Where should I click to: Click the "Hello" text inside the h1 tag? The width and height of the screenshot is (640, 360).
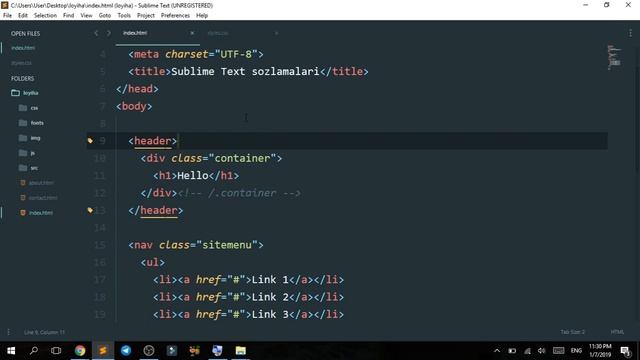(193, 176)
